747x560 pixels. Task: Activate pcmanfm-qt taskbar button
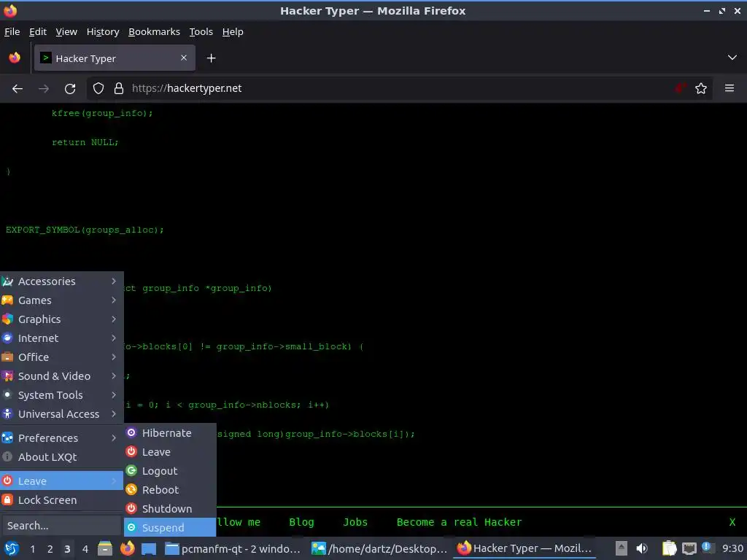pyautogui.click(x=233, y=549)
